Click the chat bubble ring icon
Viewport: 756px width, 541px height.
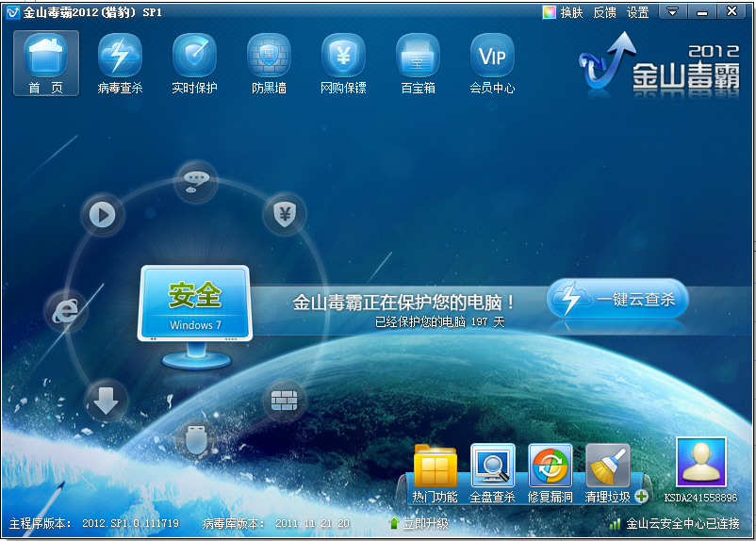[x=196, y=181]
